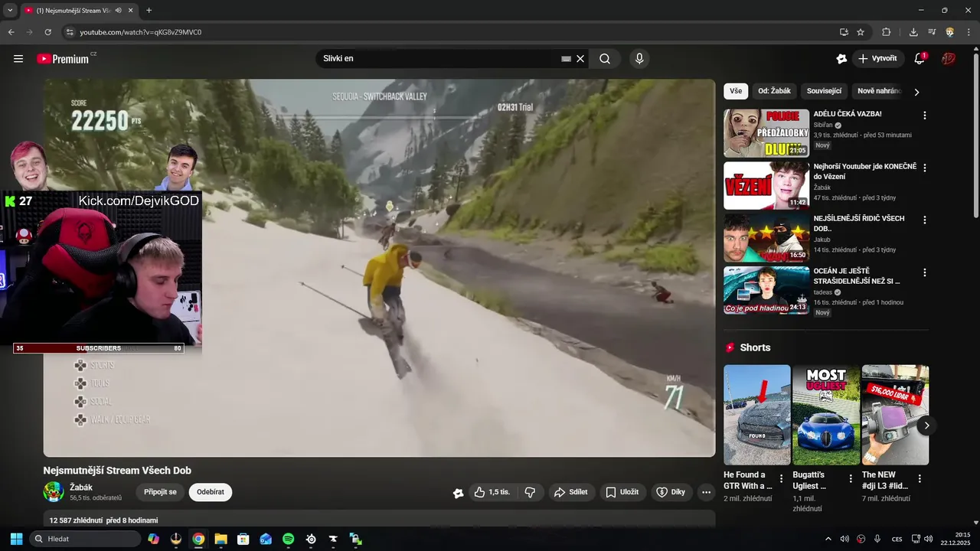This screenshot has width=980, height=551.
Task: Click install app icon in address bar
Action: 844,32
